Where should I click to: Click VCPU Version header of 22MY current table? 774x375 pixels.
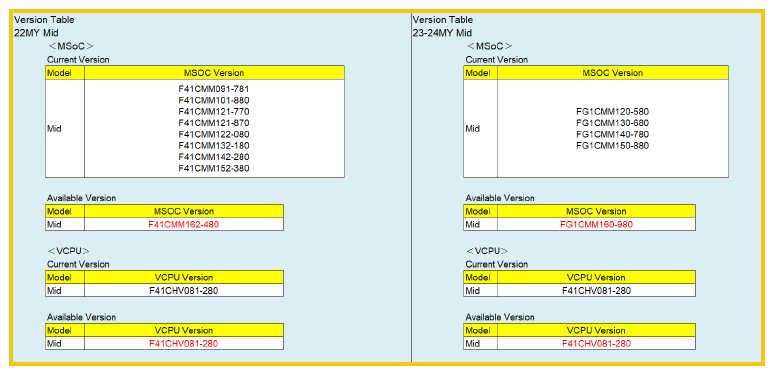[x=184, y=277]
